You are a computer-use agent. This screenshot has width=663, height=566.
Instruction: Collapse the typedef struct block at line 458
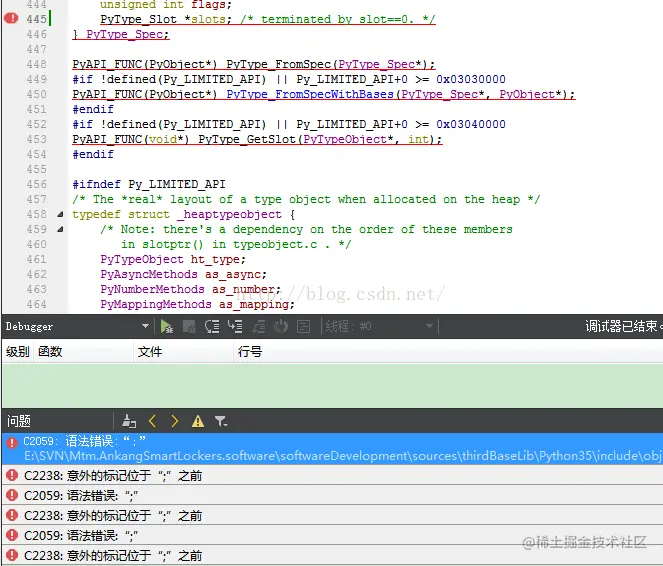point(60,214)
